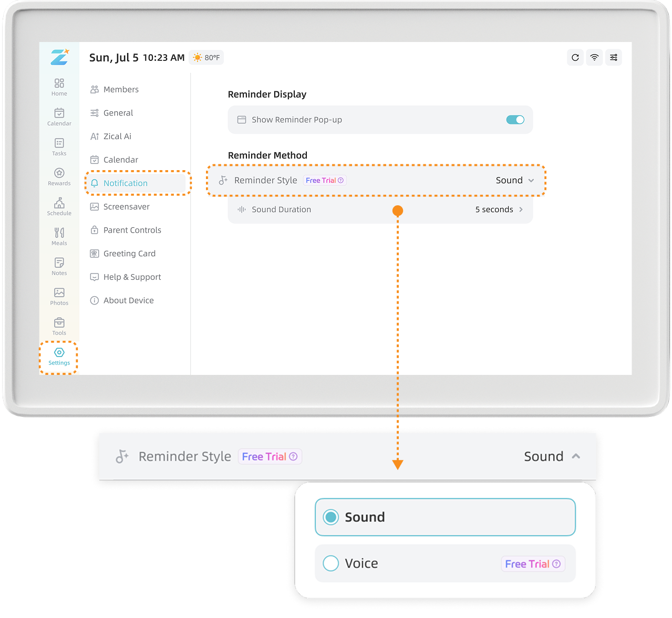Open the Notes sidebar icon
This screenshot has height=618, width=672.
click(x=59, y=266)
